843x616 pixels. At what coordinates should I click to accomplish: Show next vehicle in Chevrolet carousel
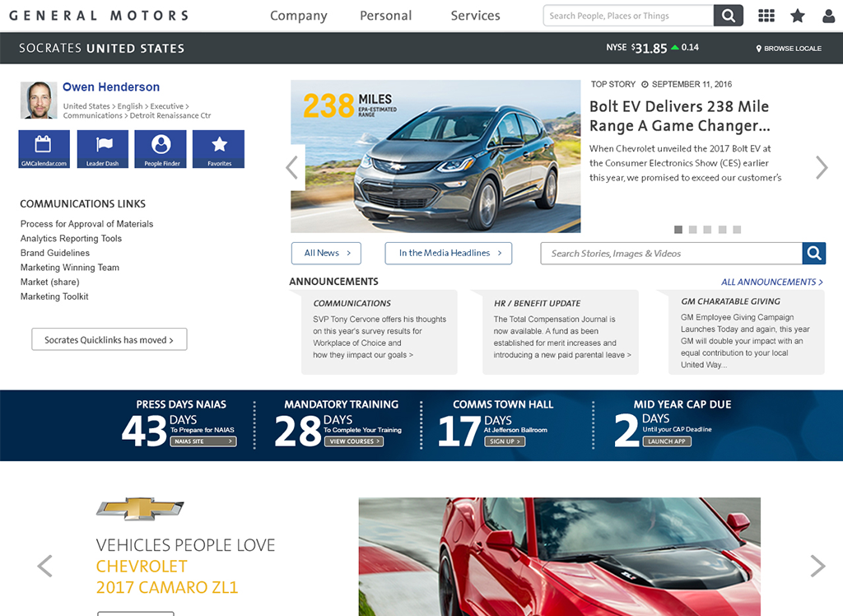tap(817, 566)
